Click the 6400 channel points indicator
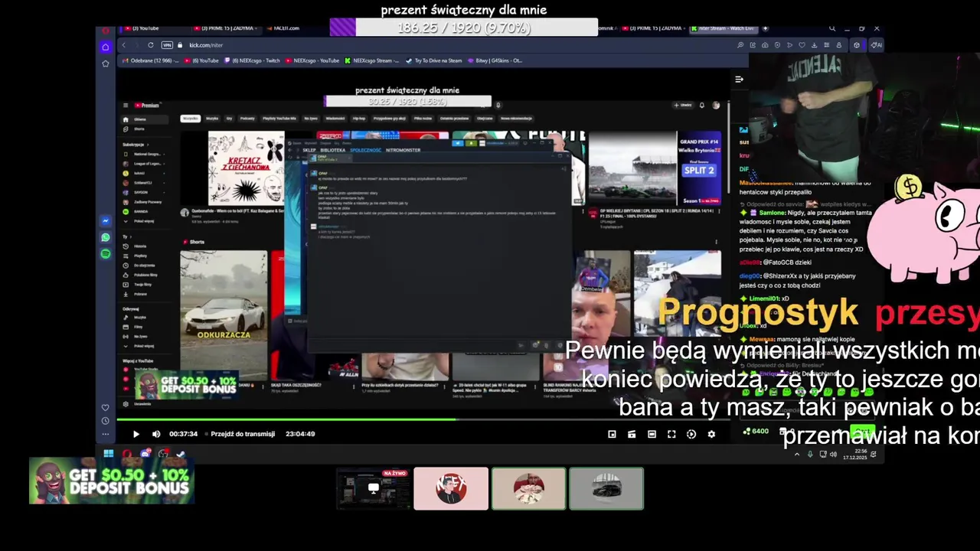This screenshot has width=980, height=551. pyautogui.click(x=756, y=432)
